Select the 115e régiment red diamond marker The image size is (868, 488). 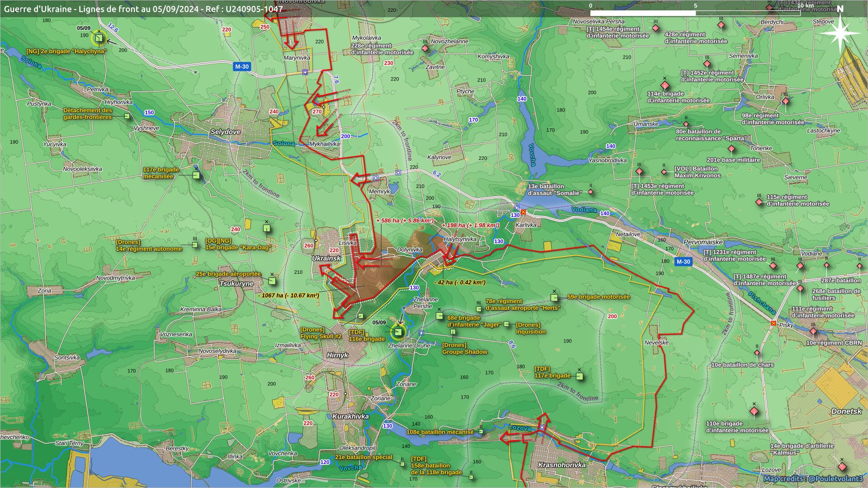coord(759,202)
